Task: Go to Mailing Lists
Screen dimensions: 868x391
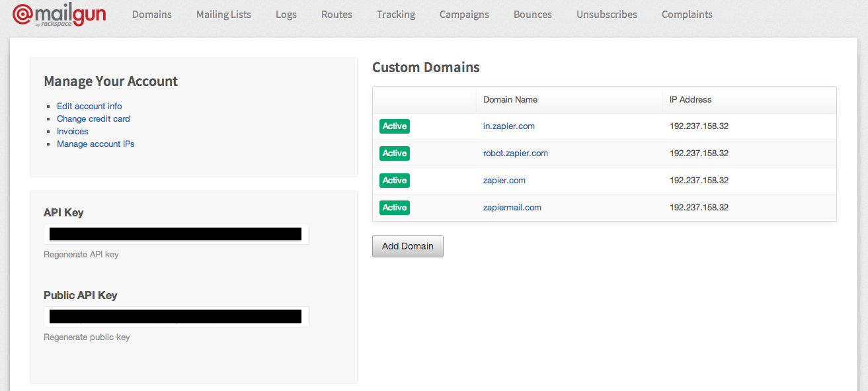Action: tap(223, 14)
